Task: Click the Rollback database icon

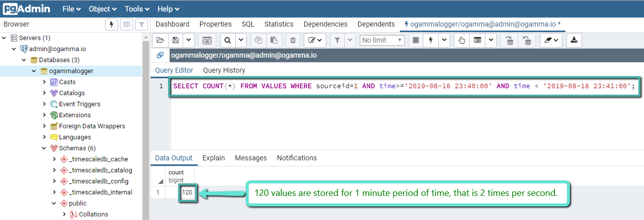Action: click(x=526, y=40)
